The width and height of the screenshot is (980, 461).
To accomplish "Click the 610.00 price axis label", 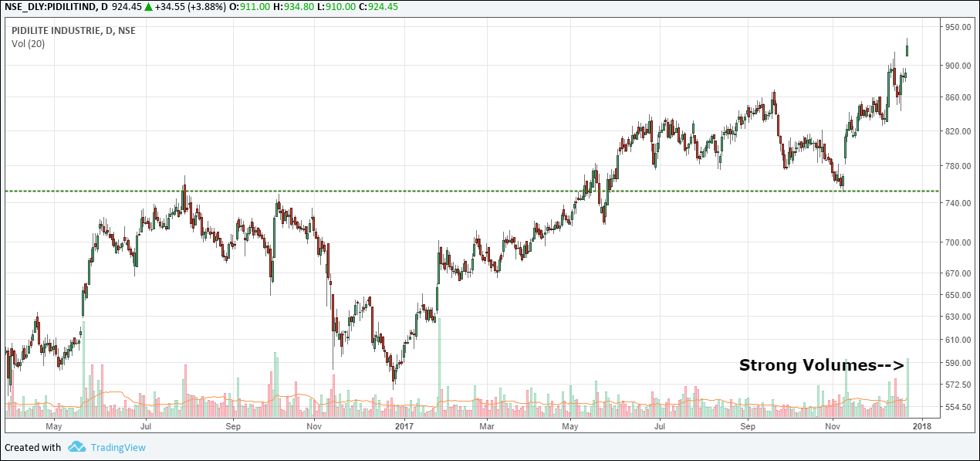I will coord(957,340).
